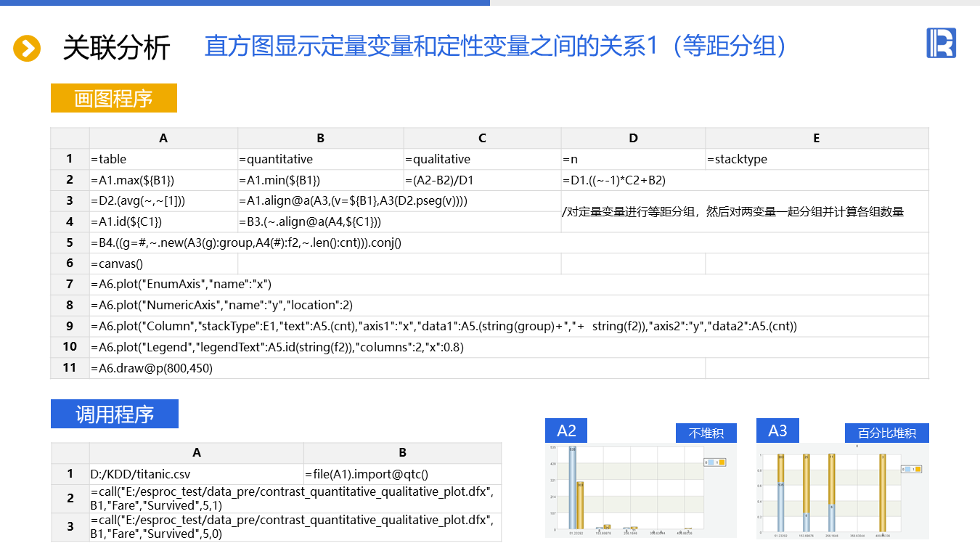Click the 关联分析 heading

[116, 48]
